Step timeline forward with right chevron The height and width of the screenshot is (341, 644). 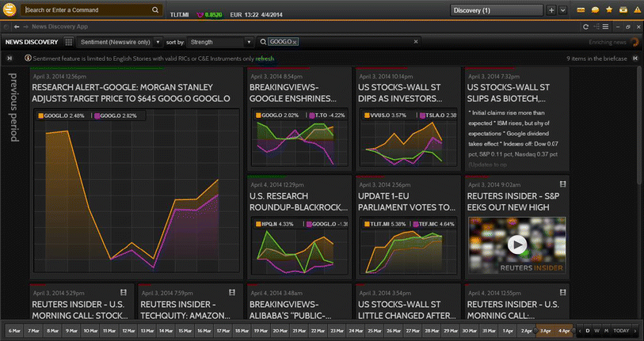coord(635,331)
